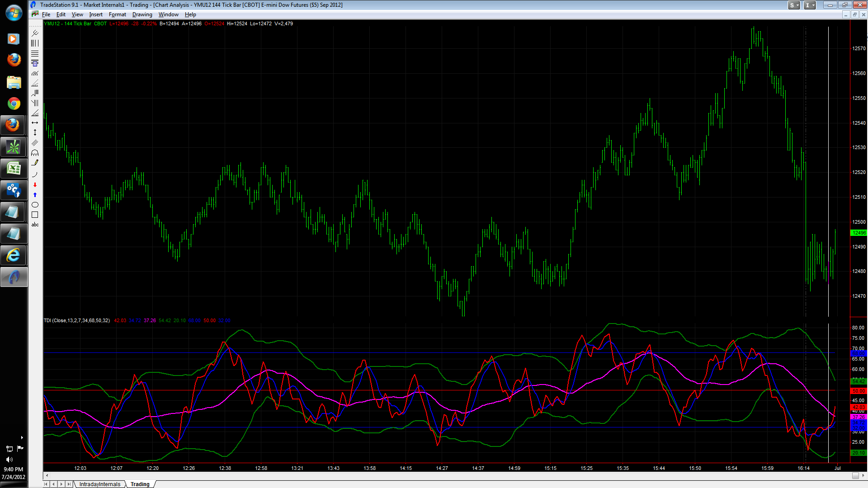Jump to first workspace tab arrow
This screenshot has width=868, height=488.
(46, 484)
